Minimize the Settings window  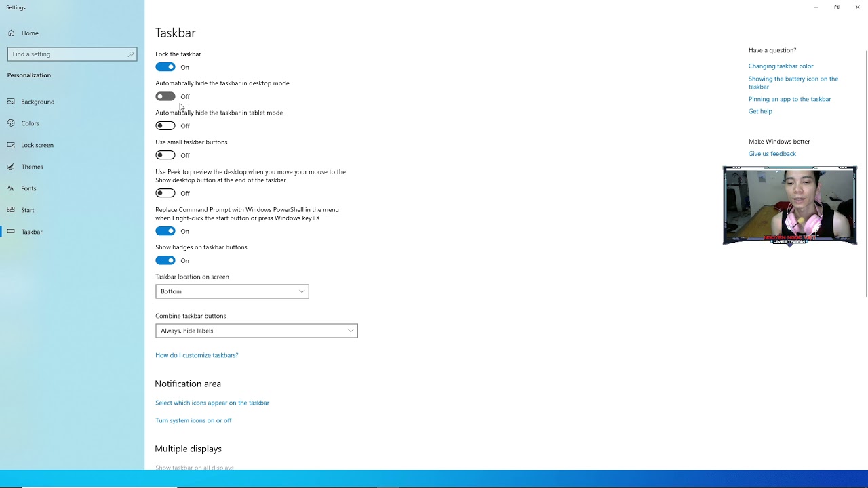pyautogui.click(x=816, y=7)
